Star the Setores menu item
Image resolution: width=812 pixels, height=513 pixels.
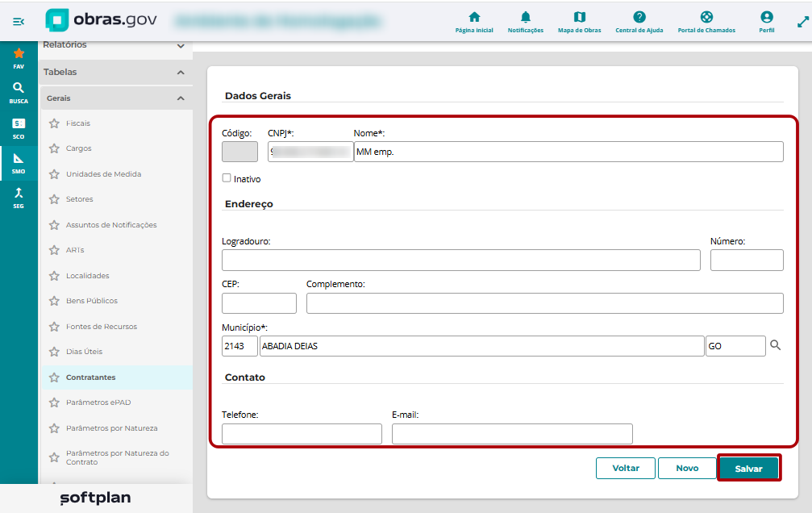point(54,199)
